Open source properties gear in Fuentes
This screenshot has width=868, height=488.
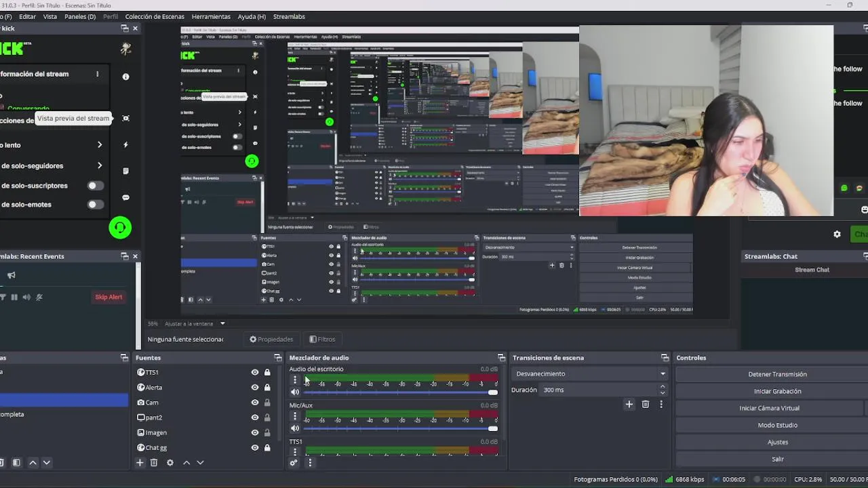coord(170,462)
